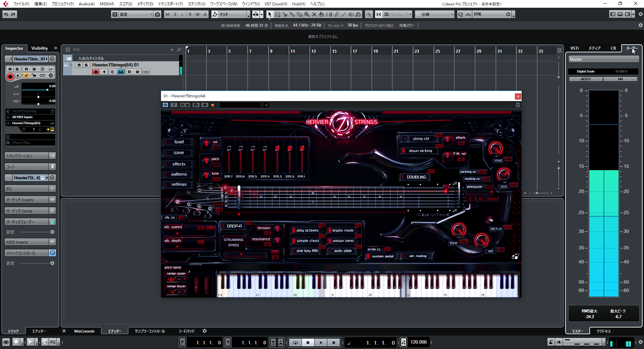Switch to Visibility tab

40,48
